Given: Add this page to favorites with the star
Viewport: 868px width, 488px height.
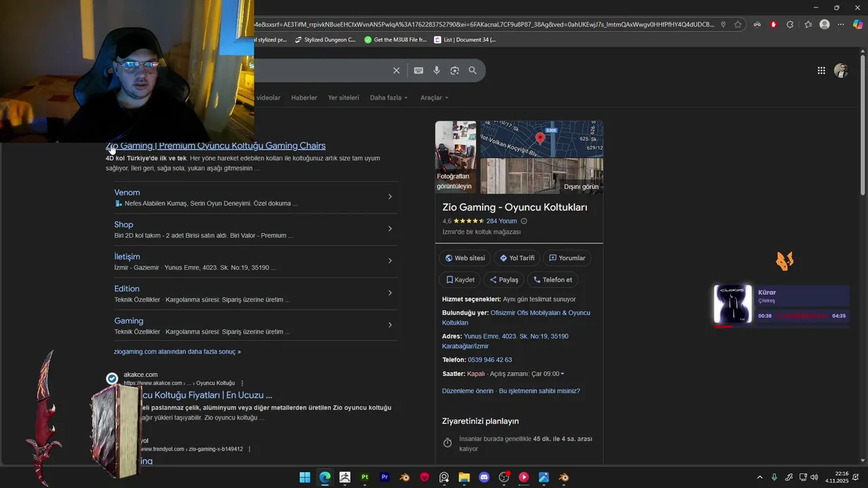Looking at the screenshot, I should tap(738, 24).
